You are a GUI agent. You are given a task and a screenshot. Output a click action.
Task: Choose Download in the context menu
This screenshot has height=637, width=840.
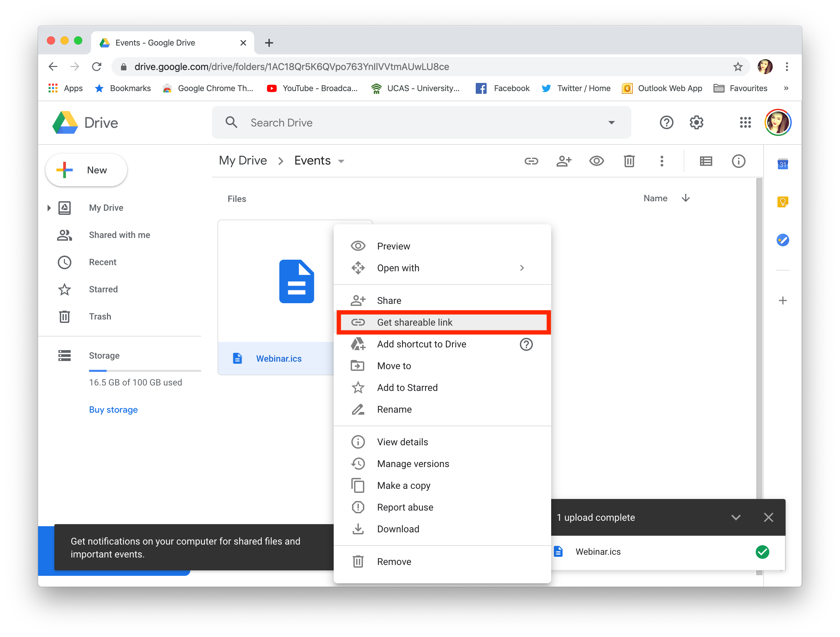442,529
